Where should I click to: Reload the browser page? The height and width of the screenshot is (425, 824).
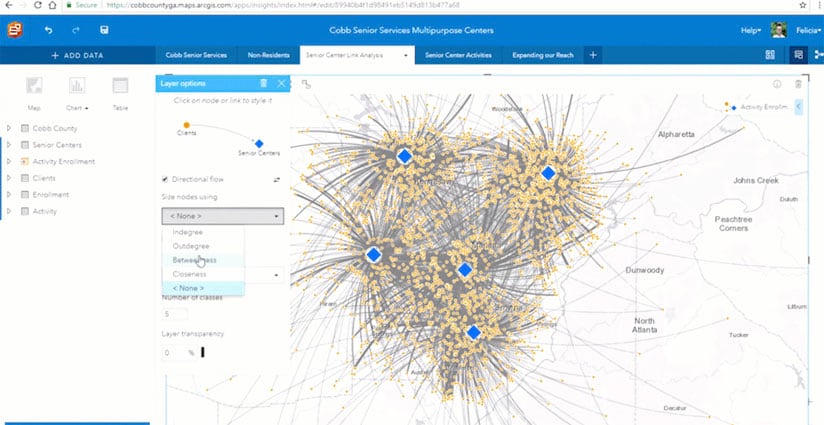click(38, 5)
